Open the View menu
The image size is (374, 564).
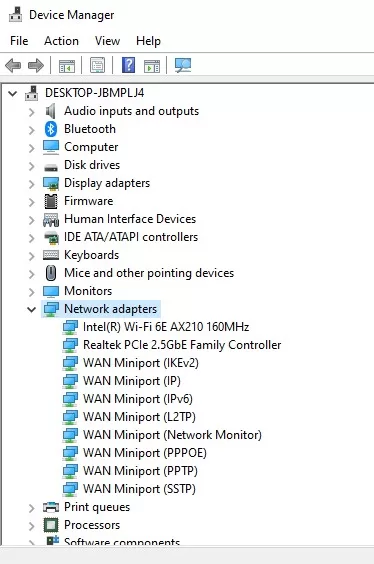[x=107, y=41]
